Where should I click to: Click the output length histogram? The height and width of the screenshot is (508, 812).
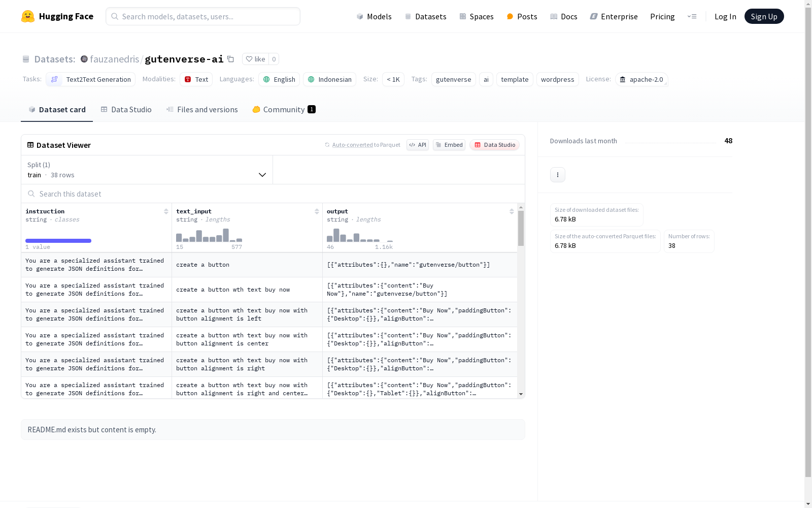point(360,235)
